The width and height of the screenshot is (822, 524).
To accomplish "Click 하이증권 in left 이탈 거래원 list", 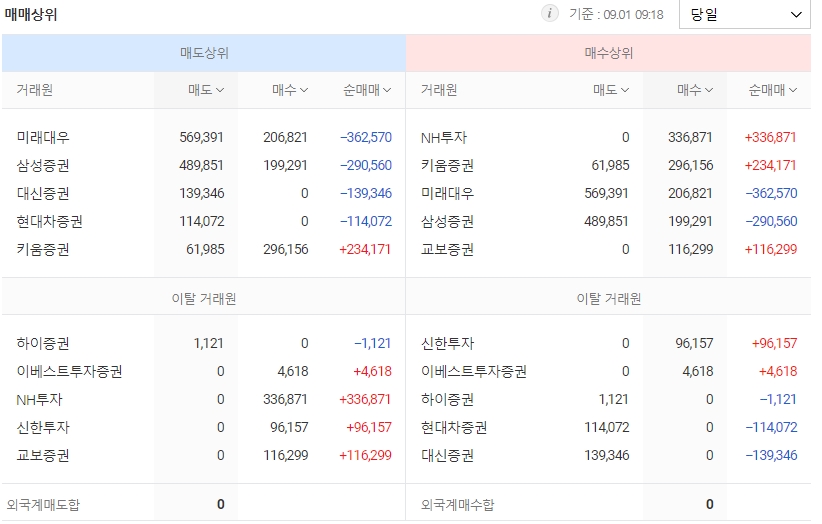I will pyautogui.click(x=43, y=343).
